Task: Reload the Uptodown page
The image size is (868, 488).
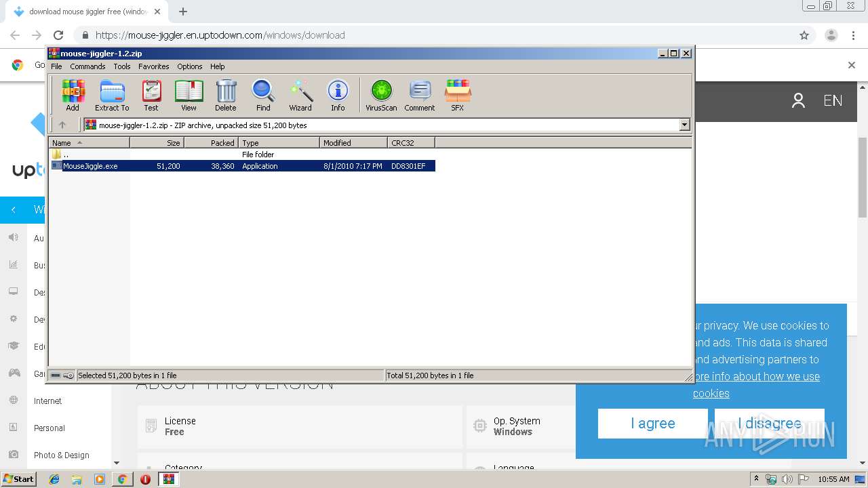Action: 58,35
